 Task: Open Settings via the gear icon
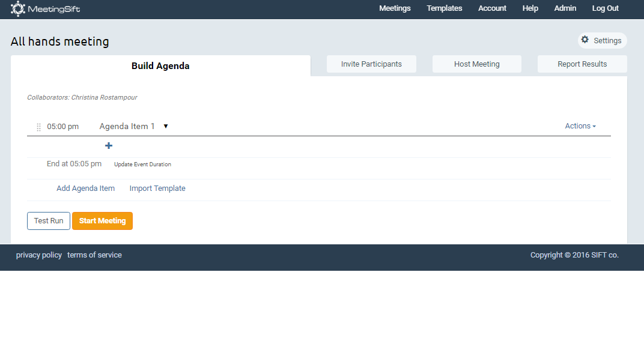pyautogui.click(x=585, y=40)
